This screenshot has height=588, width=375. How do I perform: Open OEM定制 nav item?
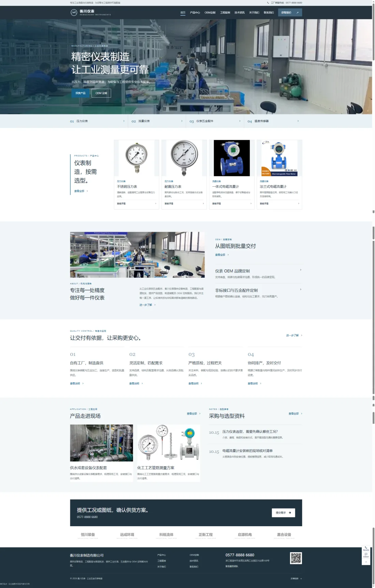coord(210,13)
